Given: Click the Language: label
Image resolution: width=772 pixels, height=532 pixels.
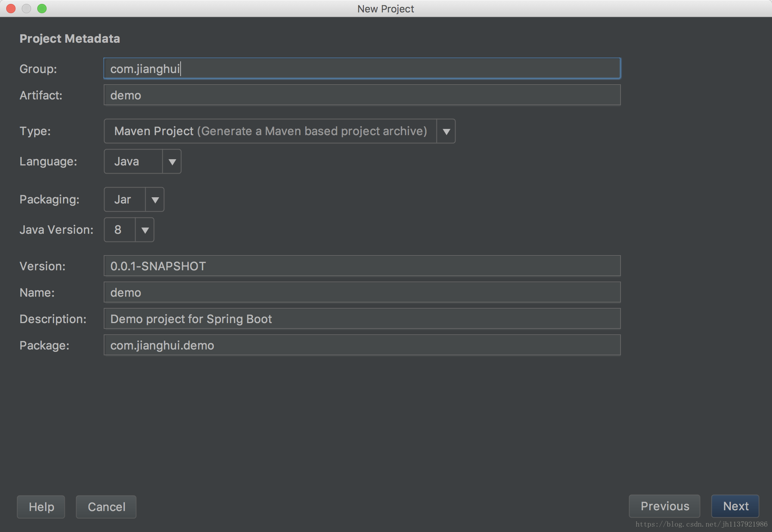Looking at the screenshot, I should tap(48, 162).
